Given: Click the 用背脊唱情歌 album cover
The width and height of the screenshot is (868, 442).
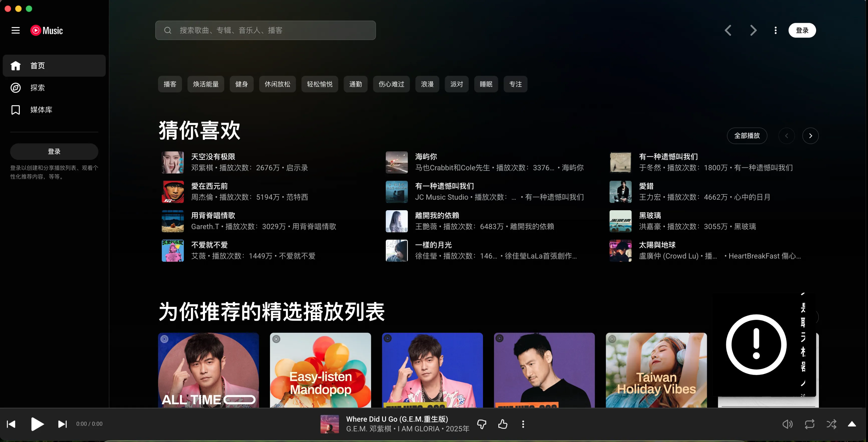Looking at the screenshot, I should pyautogui.click(x=173, y=221).
